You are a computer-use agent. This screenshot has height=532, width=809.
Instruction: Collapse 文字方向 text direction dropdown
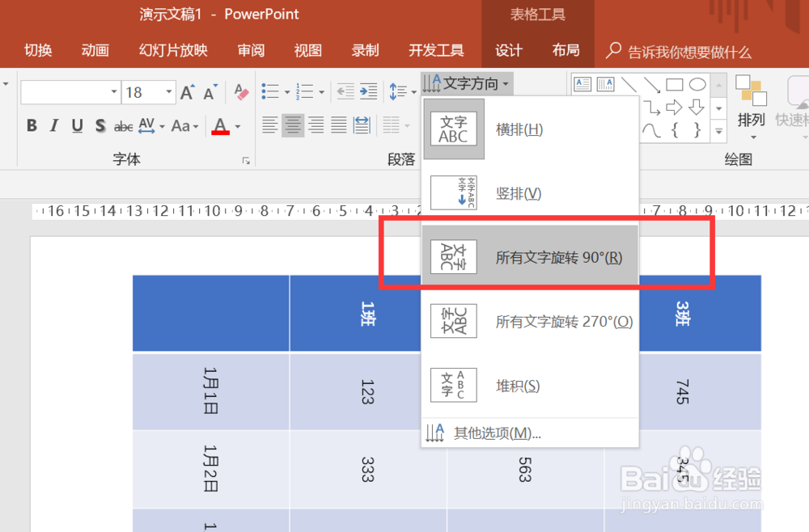click(x=467, y=83)
